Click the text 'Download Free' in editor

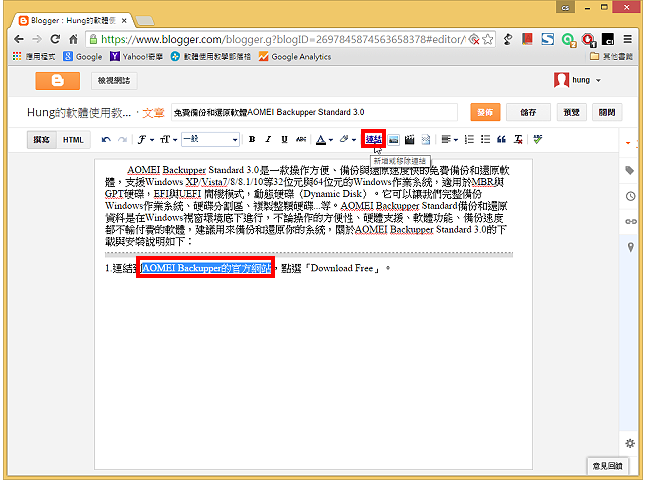pyautogui.click(x=342, y=268)
